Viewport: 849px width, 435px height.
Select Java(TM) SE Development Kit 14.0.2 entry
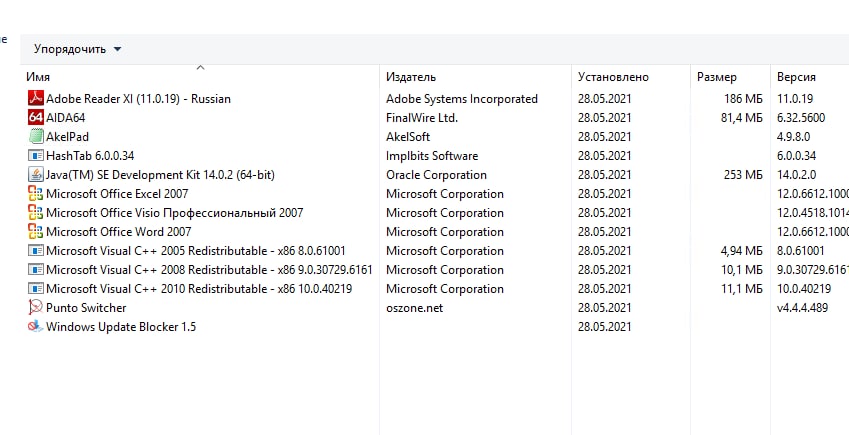tap(160, 174)
